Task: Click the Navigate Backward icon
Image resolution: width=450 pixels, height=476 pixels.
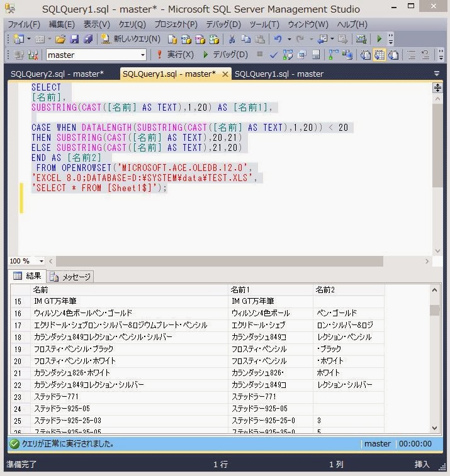Action: 322,39
